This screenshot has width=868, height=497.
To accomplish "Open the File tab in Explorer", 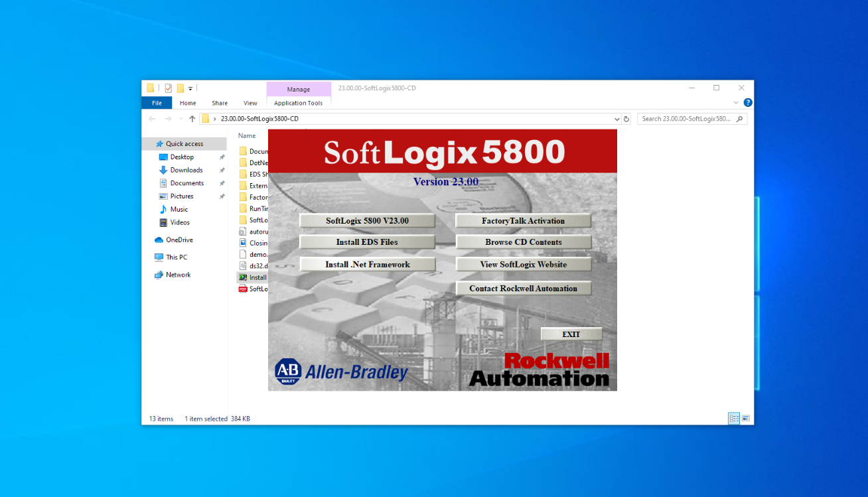I will point(157,103).
